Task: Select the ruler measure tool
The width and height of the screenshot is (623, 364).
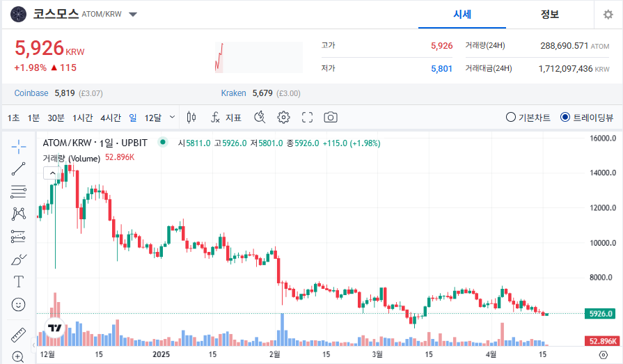Action: [18, 335]
